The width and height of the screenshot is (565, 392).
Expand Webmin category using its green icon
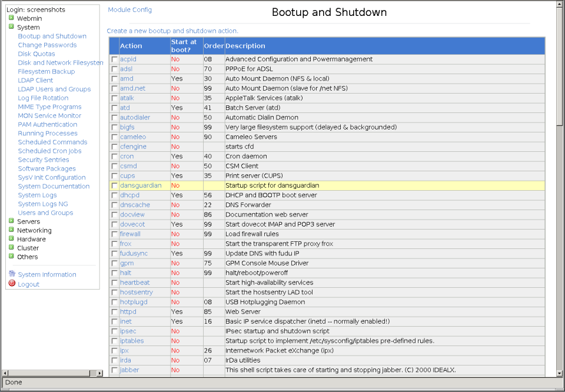[11, 18]
